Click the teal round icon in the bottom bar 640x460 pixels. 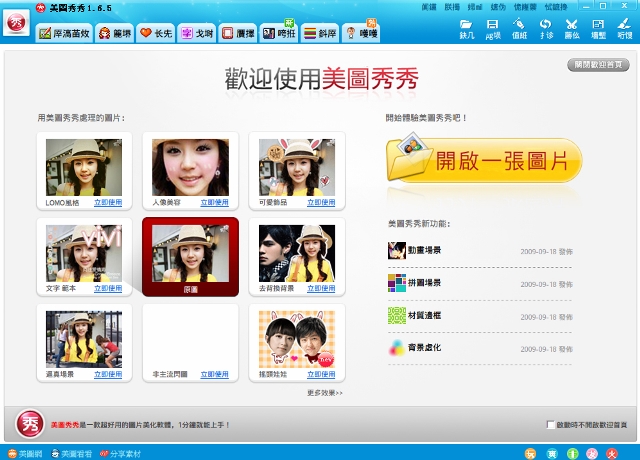[x=552, y=453]
